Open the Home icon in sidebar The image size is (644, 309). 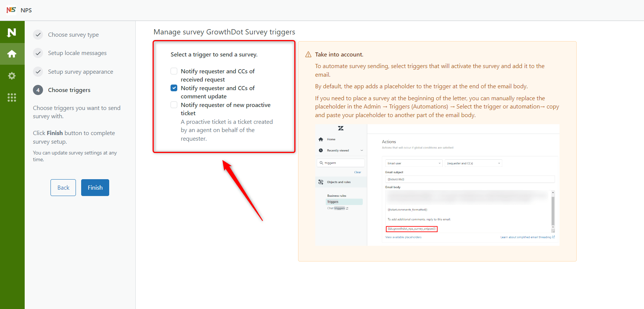pos(12,54)
